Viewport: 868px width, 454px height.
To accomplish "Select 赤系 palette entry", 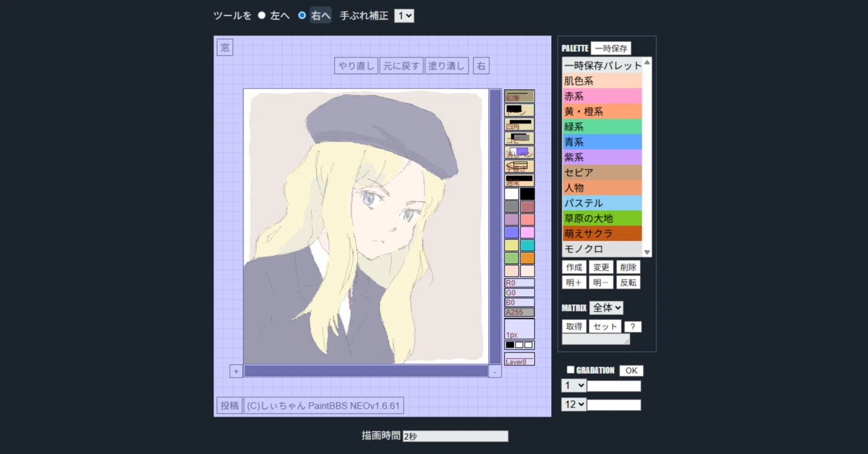I will pos(603,96).
